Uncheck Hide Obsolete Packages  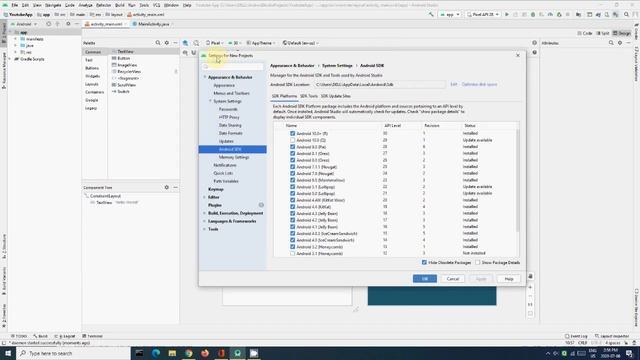[x=424, y=262]
